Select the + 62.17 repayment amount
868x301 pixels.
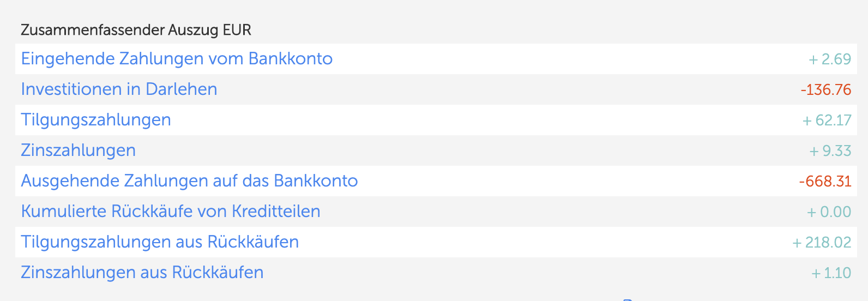pyautogui.click(x=827, y=121)
